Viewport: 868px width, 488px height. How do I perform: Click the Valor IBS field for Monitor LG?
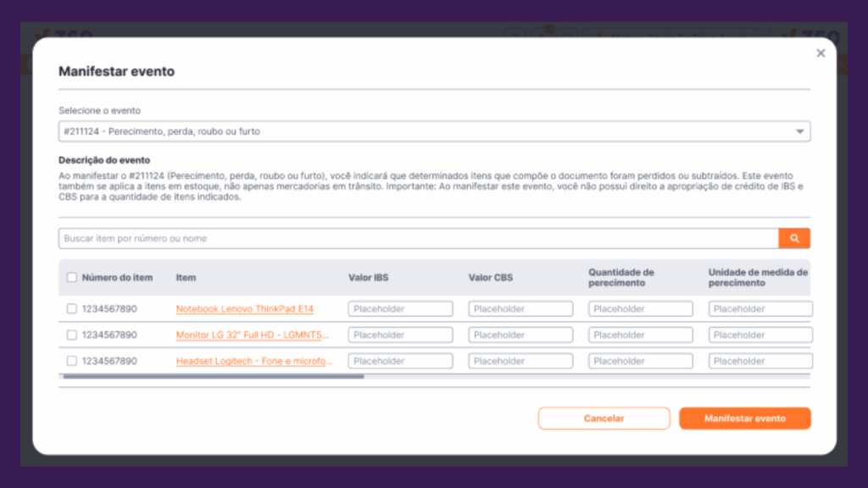point(400,335)
